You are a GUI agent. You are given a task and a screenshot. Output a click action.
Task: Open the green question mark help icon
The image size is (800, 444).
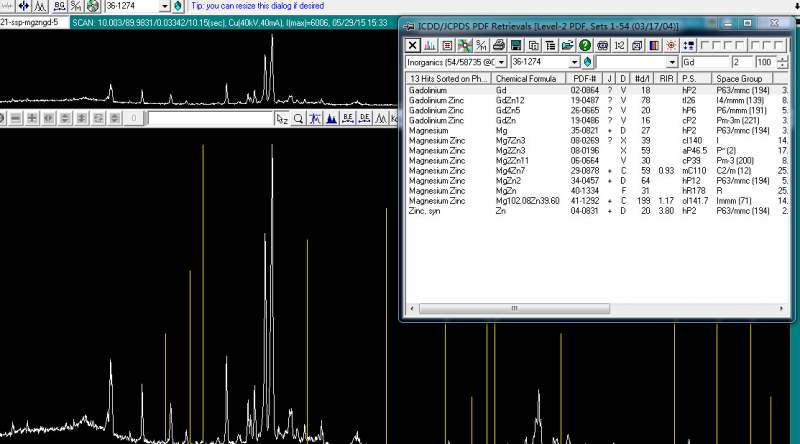tap(585, 45)
